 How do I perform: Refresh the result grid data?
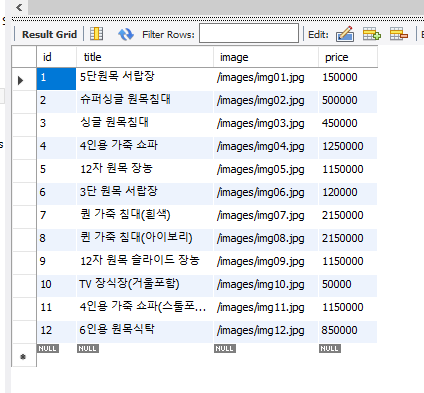126,34
